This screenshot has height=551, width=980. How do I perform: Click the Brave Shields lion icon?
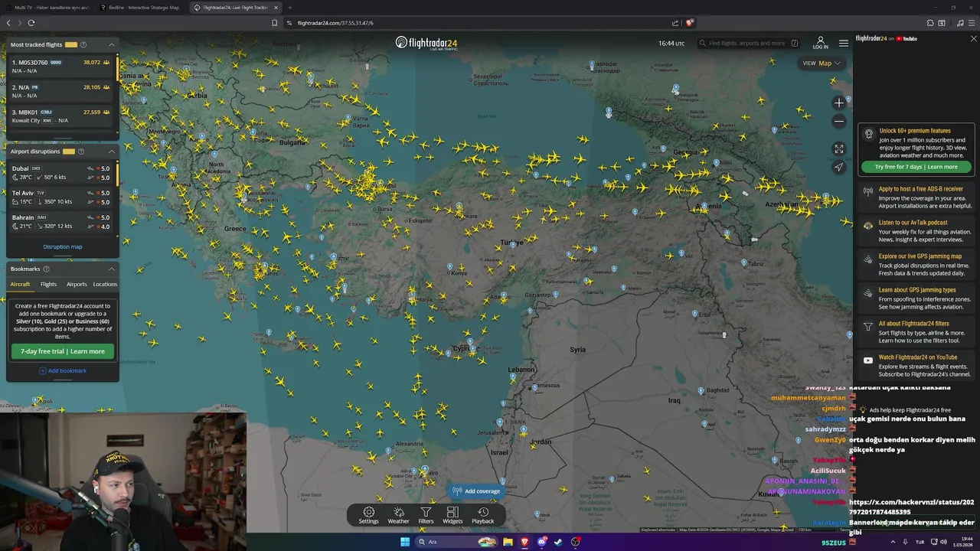coord(689,23)
